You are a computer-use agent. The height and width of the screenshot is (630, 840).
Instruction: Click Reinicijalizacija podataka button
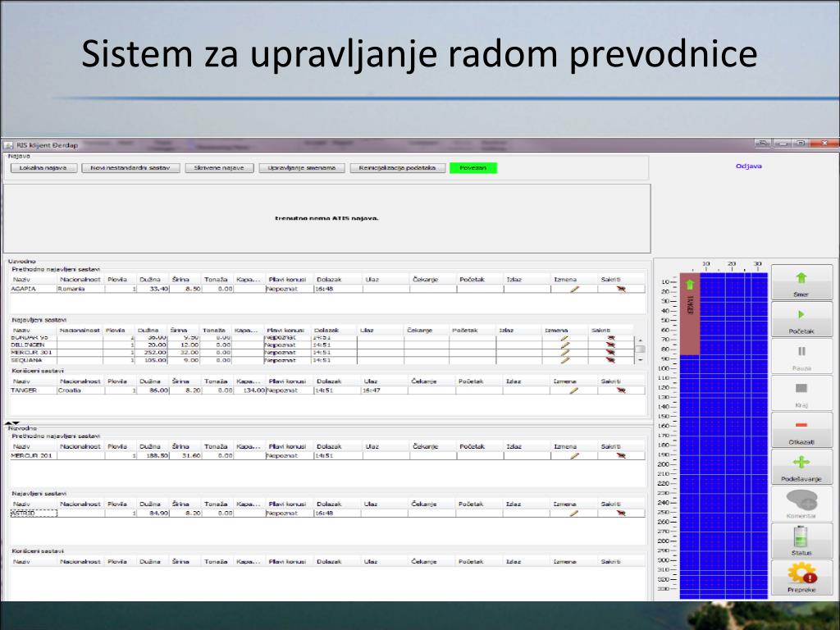click(398, 167)
